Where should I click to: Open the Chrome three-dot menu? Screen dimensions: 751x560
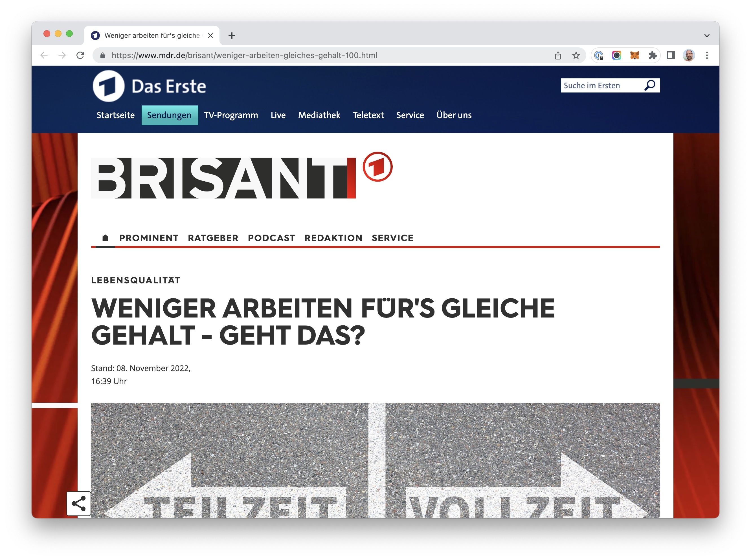pos(706,55)
